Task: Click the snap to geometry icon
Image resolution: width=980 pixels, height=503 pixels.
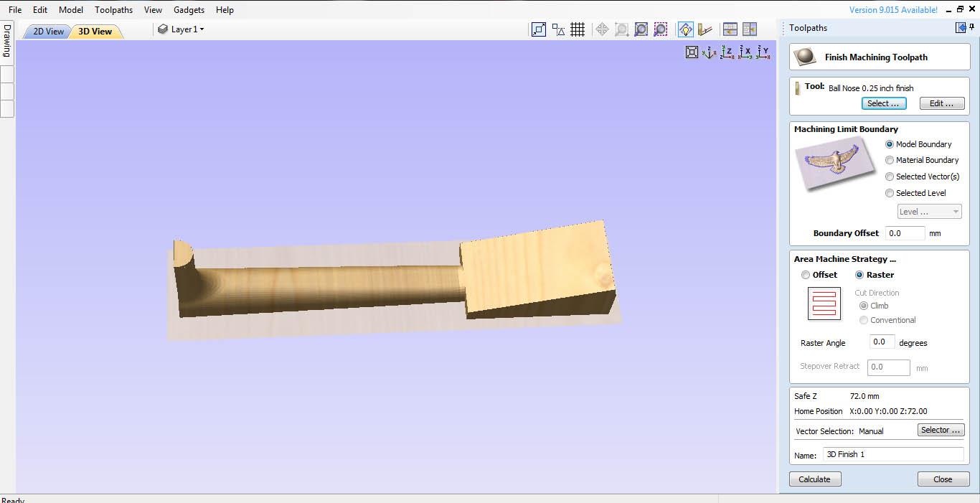Action: [539, 29]
